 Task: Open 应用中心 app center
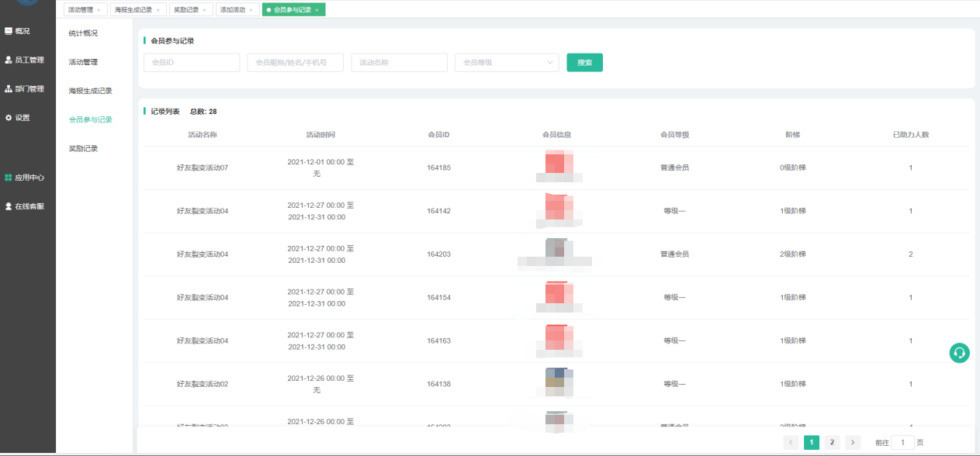click(x=24, y=178)
